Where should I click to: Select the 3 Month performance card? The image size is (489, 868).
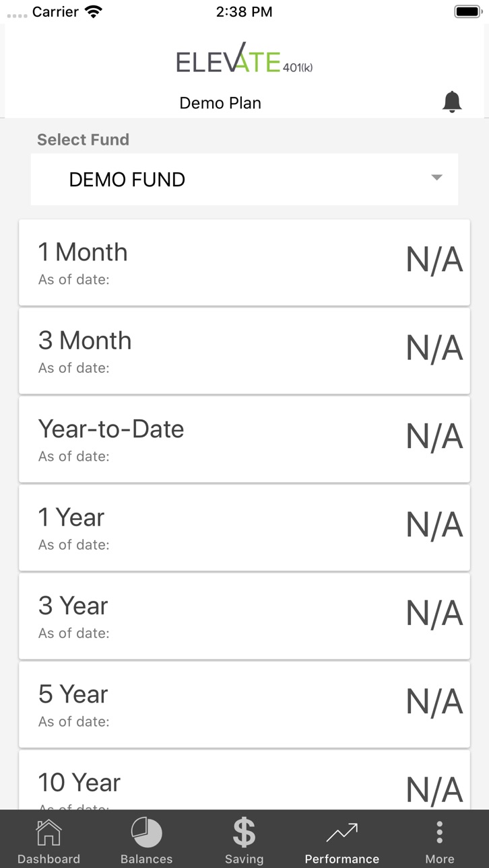pyautogui.click(x=244, y=351)
